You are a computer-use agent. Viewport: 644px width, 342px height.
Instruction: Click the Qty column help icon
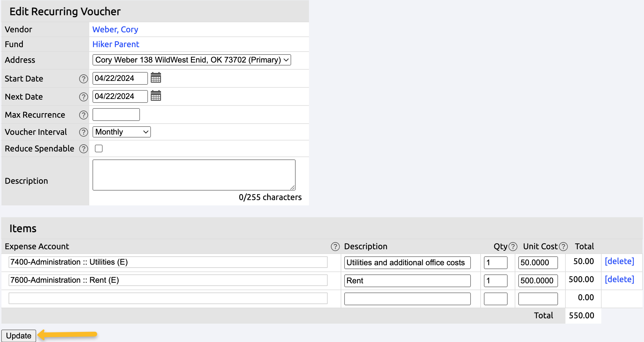pyautogui.click(x=513, y=247)
